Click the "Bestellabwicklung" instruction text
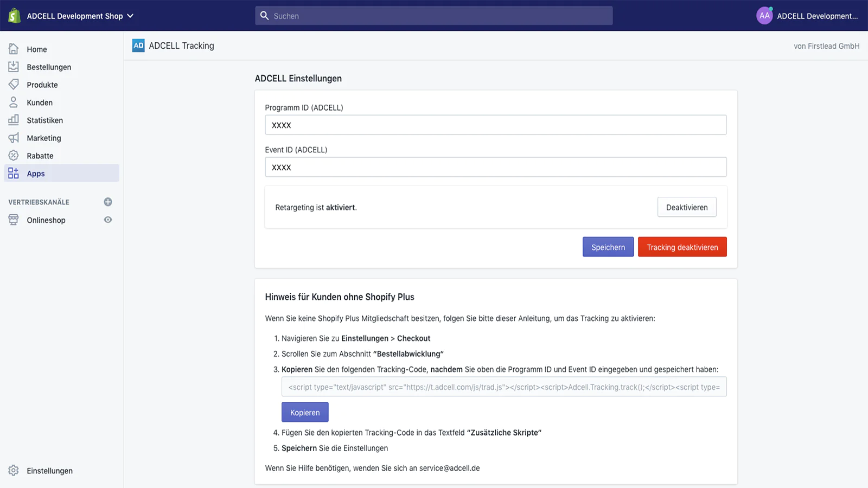The width and height of the screenshot is (868, 488). click(409, 354)
